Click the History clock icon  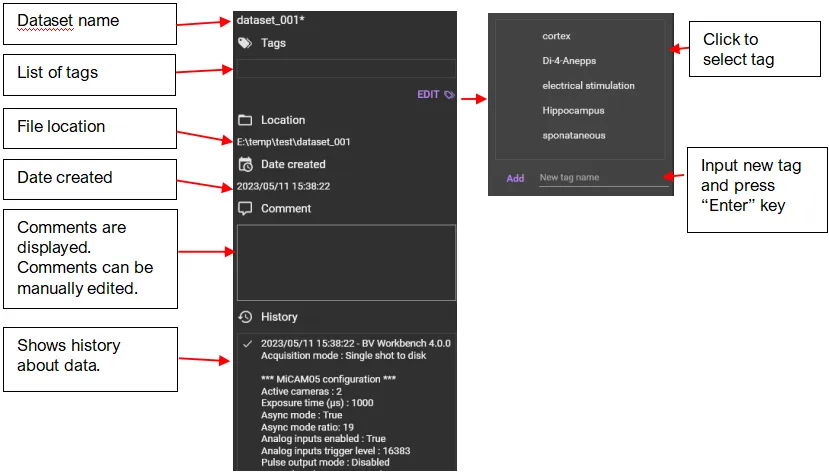click(x=245, y=317)
